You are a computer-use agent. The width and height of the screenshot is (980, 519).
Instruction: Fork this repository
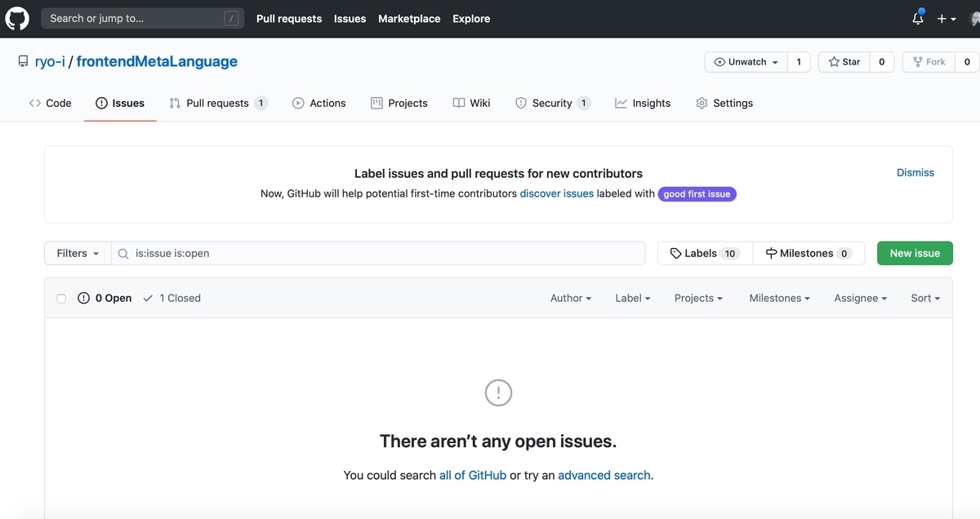pos(929,62)
